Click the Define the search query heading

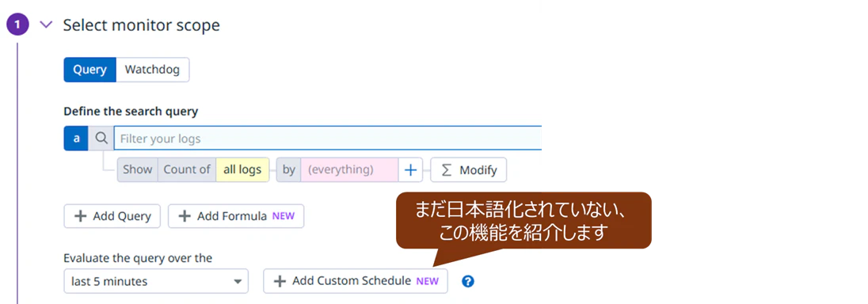[131, 112]
